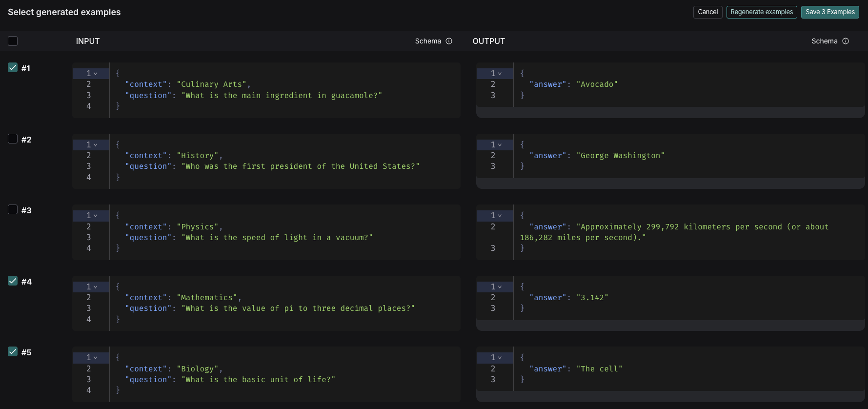Image resolution: width=868 pixels, height=409 pixels.
Task: Click the "Biology" context value
Action: pos(197,369)
